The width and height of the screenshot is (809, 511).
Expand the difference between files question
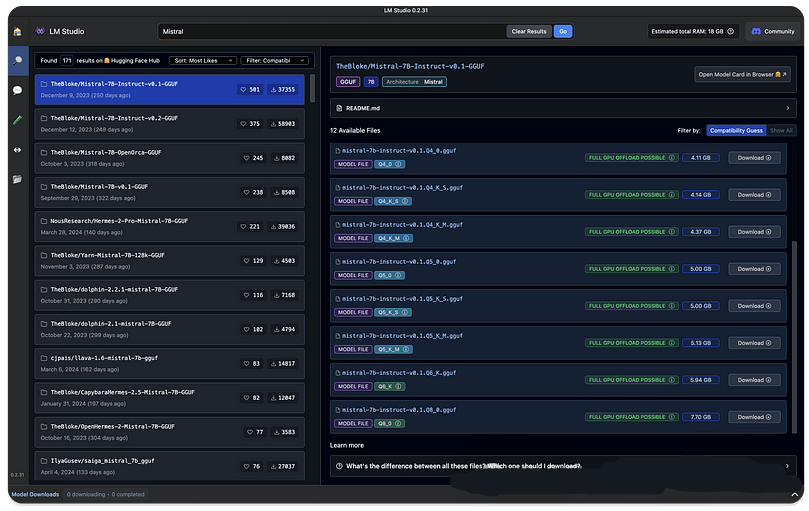pos(563,466)
